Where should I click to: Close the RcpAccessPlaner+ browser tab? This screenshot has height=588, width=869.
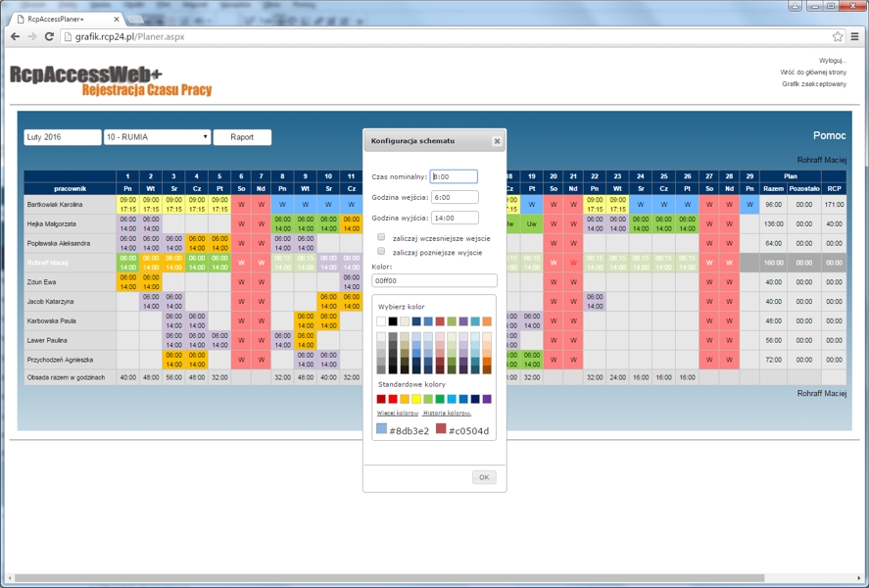117,19
